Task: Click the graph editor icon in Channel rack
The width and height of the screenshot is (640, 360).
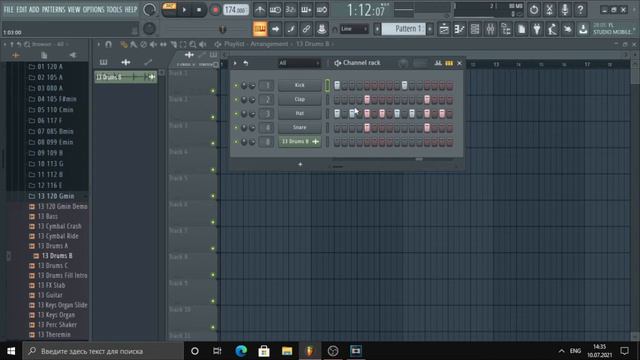Action: 438,63
